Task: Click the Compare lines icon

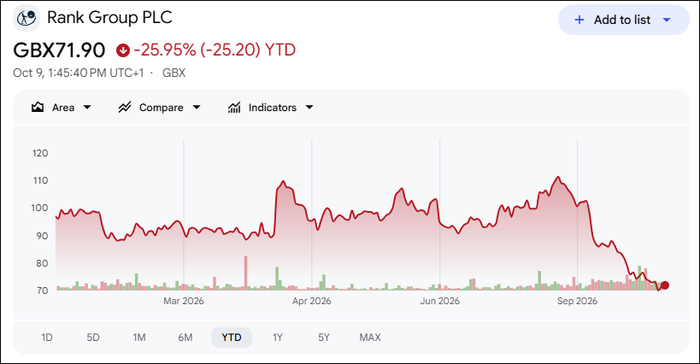Action: [x=125, y=107]
